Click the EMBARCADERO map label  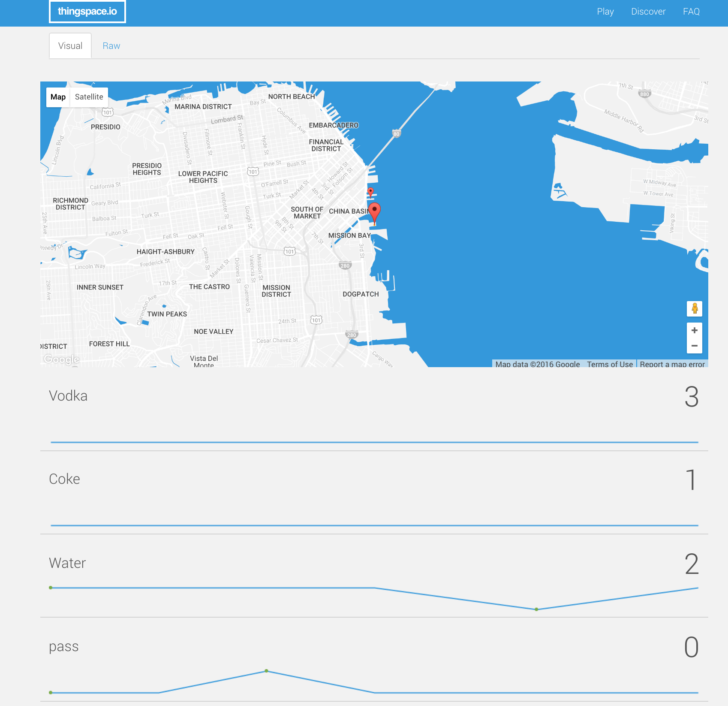[x=334, y=125]
